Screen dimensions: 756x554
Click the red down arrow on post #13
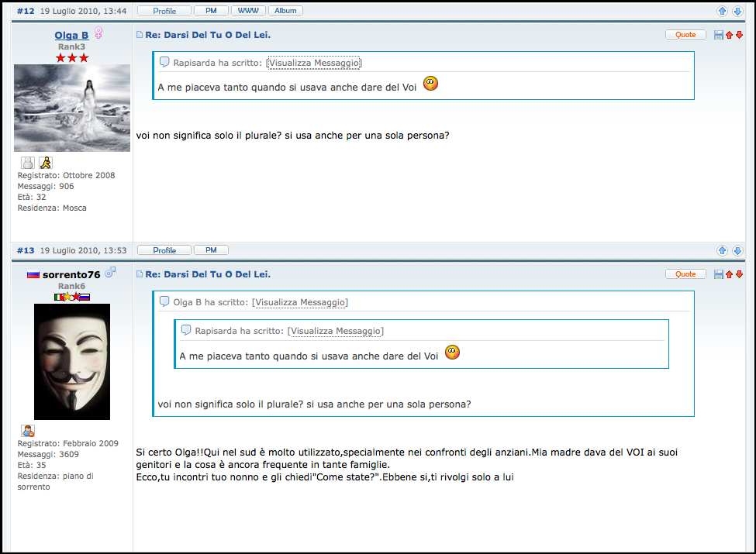pyautogui.click(x=739, y=274)
